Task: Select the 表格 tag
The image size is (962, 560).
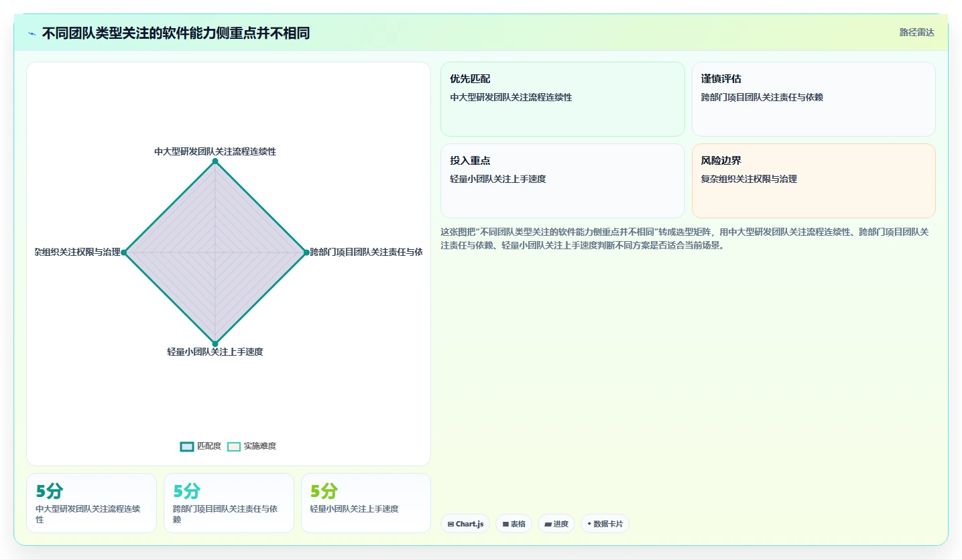Action: 514,524
